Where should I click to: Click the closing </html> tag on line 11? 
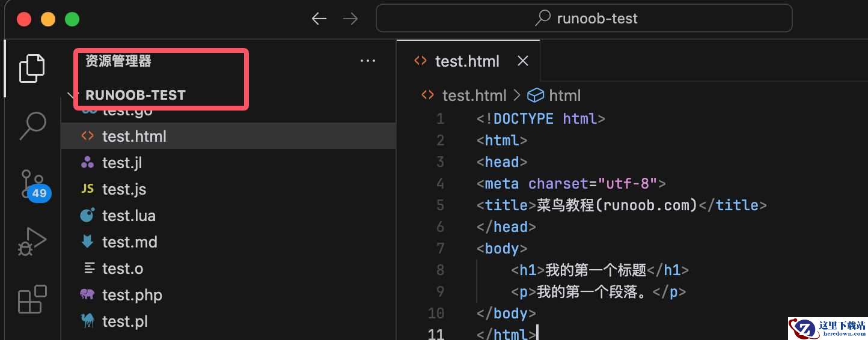pos(506,333)
